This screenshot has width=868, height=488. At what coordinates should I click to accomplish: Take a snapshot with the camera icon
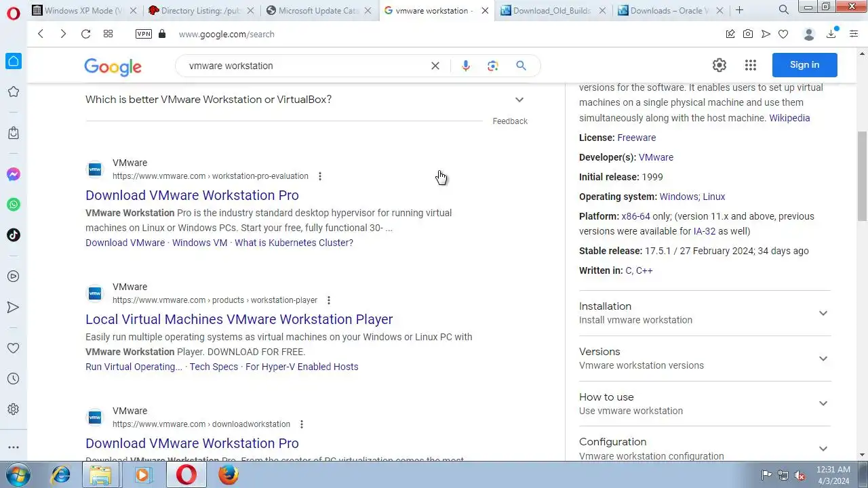coord(748,34)
